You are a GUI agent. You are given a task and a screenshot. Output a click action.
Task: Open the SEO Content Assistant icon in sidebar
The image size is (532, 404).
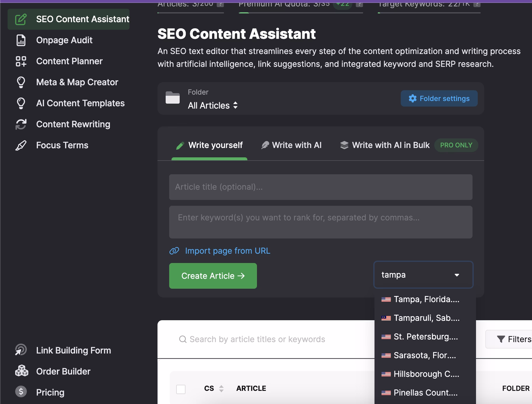[20, 19]
